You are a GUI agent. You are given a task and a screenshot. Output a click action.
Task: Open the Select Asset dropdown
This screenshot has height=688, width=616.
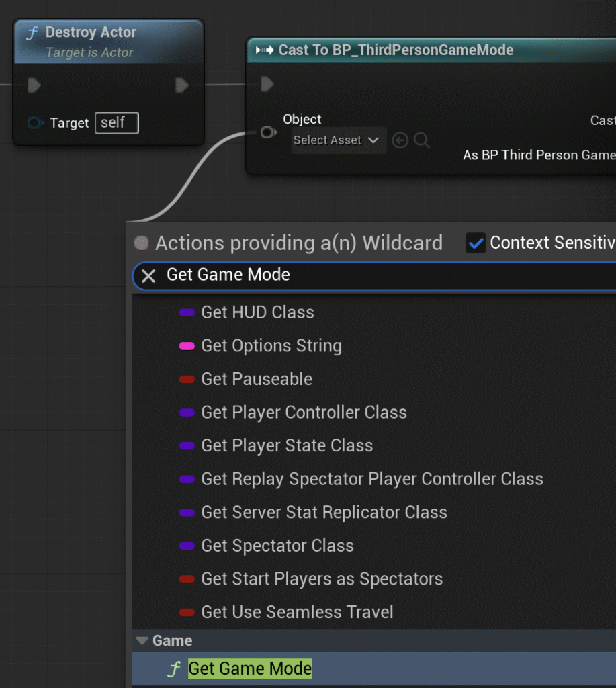point(338,140)
